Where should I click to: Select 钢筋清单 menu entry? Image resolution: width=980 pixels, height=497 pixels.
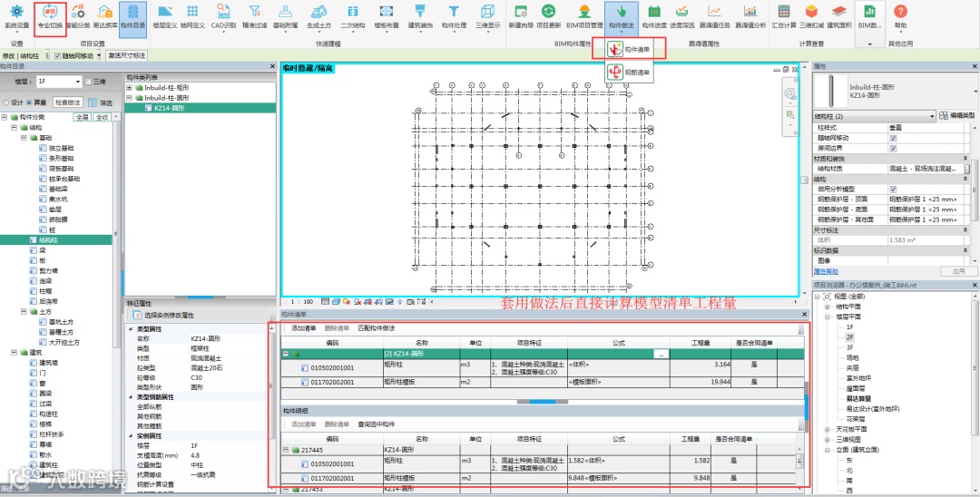pyautogui.click(x=629, y=73)
